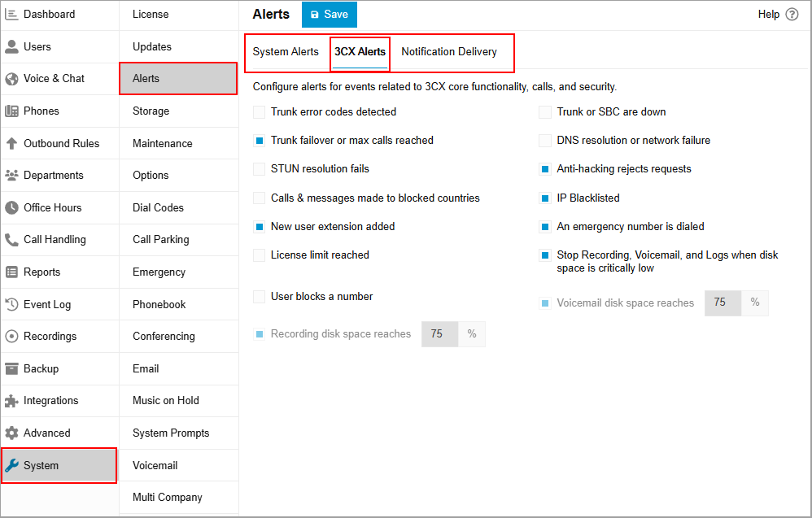The image size is (812, 518).
Task: Click the Users person icon
Action: pos(11,46)
